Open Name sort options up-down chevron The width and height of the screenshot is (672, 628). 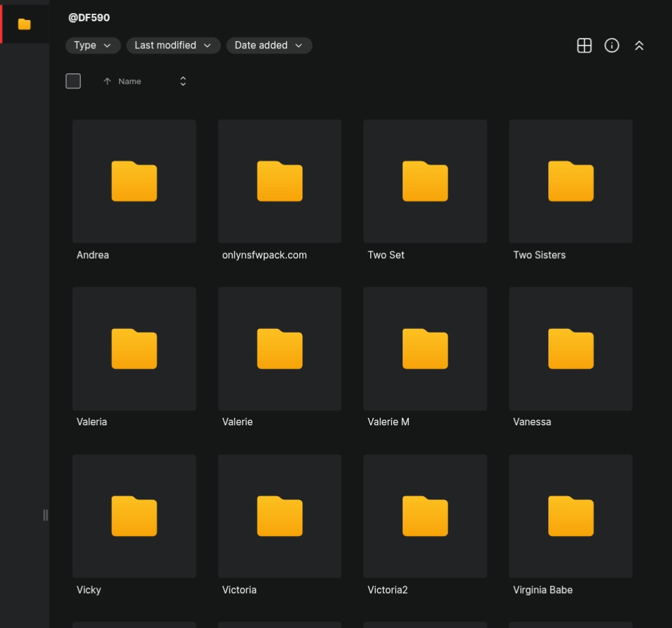[183, 81]
